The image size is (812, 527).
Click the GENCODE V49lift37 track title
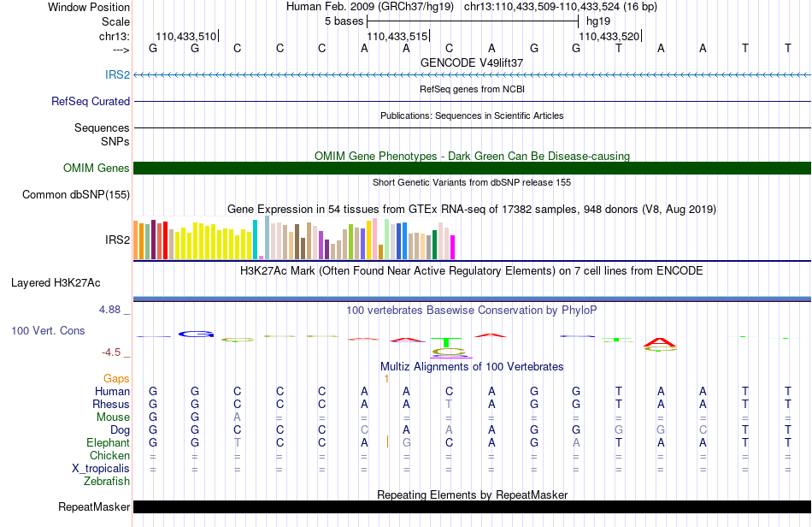(x=472, y=62)
